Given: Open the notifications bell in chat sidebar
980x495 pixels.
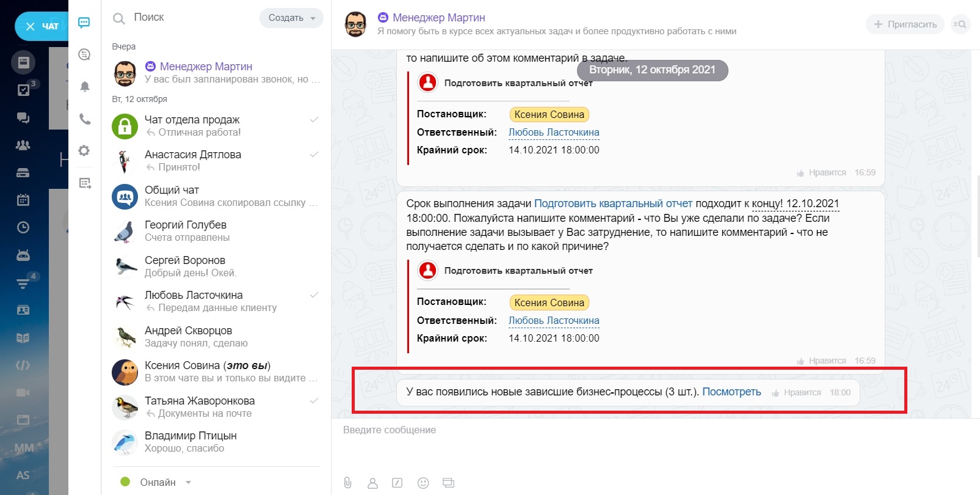Looking at the screenshot, I should [85, 87].
